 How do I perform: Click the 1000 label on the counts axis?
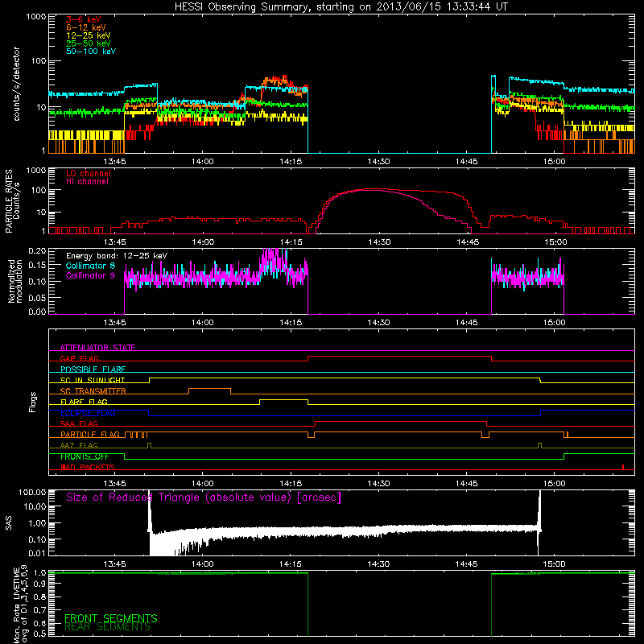[36, 17]
